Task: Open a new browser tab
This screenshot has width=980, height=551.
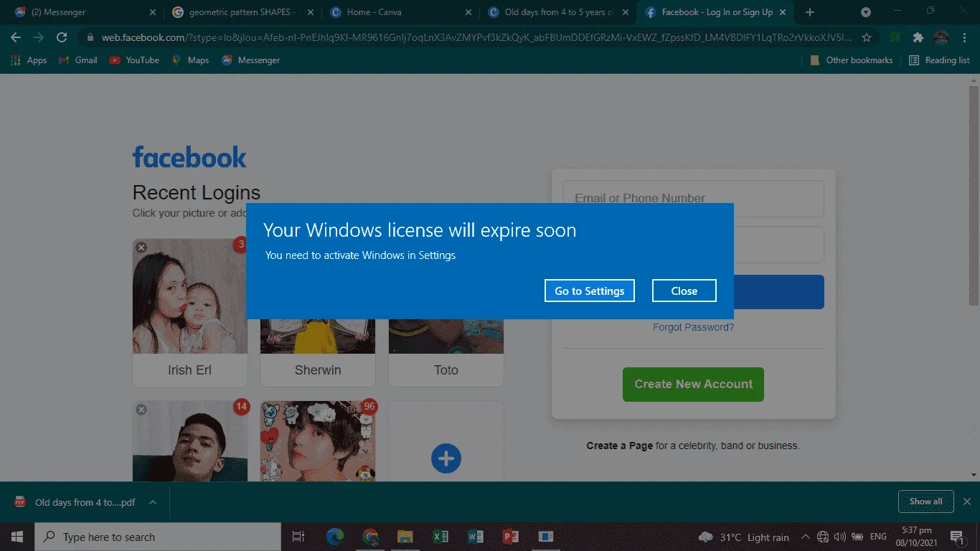Action: coord(810,12)
